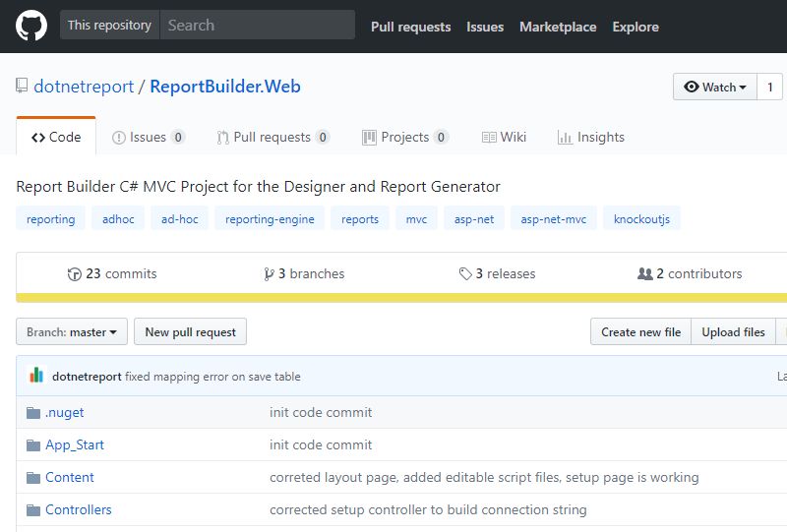787x532 pixels.
Task: Click the Create new file button
Action: point(641,331)
